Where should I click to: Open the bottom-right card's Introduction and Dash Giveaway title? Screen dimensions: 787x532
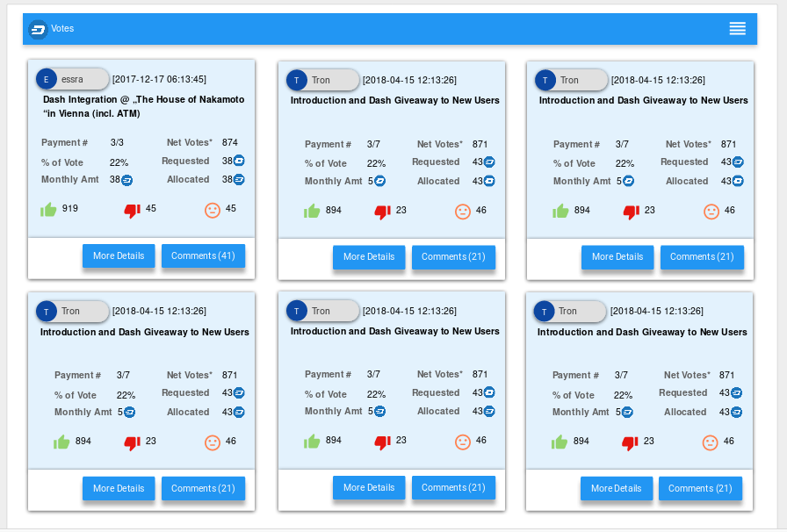[x=642, y=332]
